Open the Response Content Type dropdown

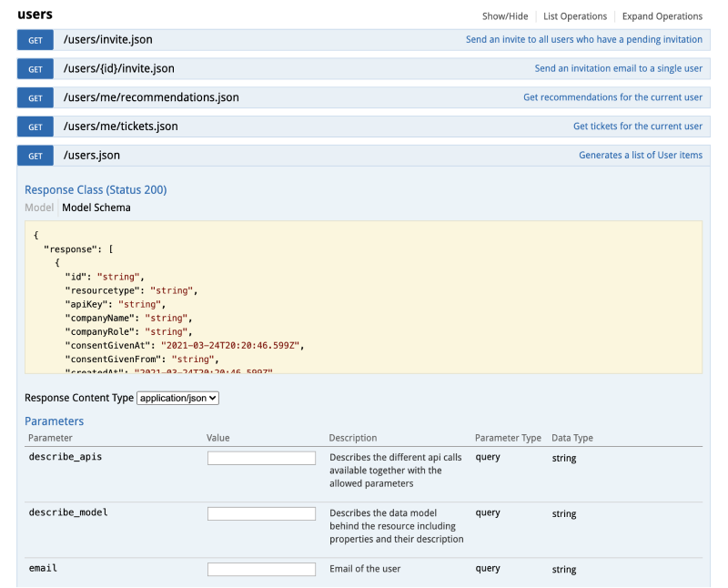point(177,398)
